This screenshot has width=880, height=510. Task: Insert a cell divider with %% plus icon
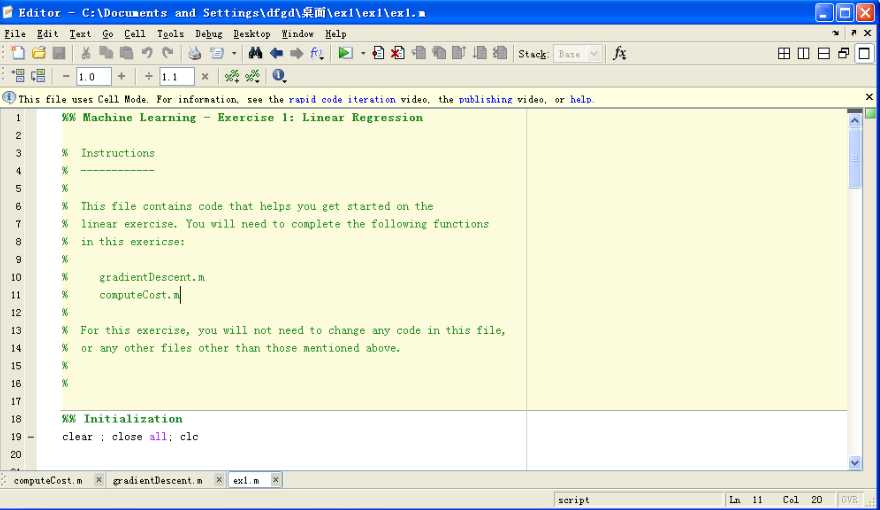[x=232, y=76]
